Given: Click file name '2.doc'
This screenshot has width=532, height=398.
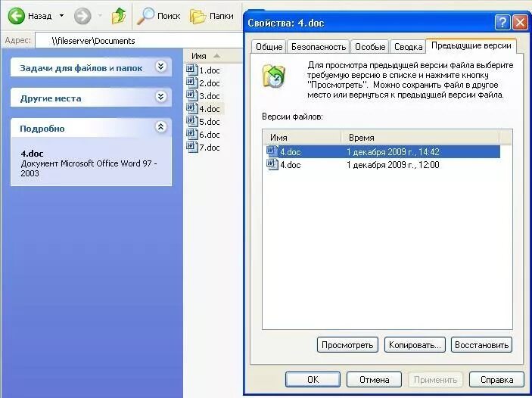Looking at the screenshot, I should (210, 83).
